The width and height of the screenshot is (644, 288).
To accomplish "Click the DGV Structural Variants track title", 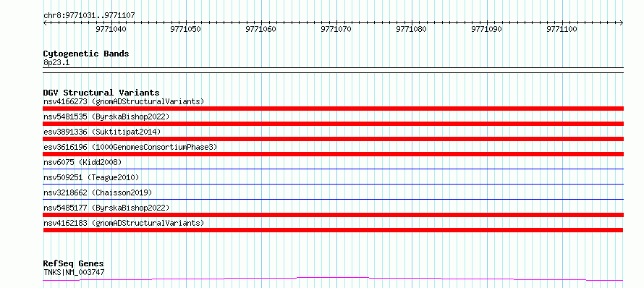I will [101, 93].
